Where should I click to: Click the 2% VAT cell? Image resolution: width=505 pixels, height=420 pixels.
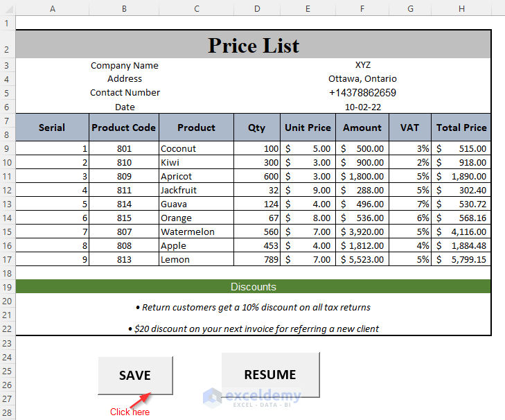click(x=410, y=162)
